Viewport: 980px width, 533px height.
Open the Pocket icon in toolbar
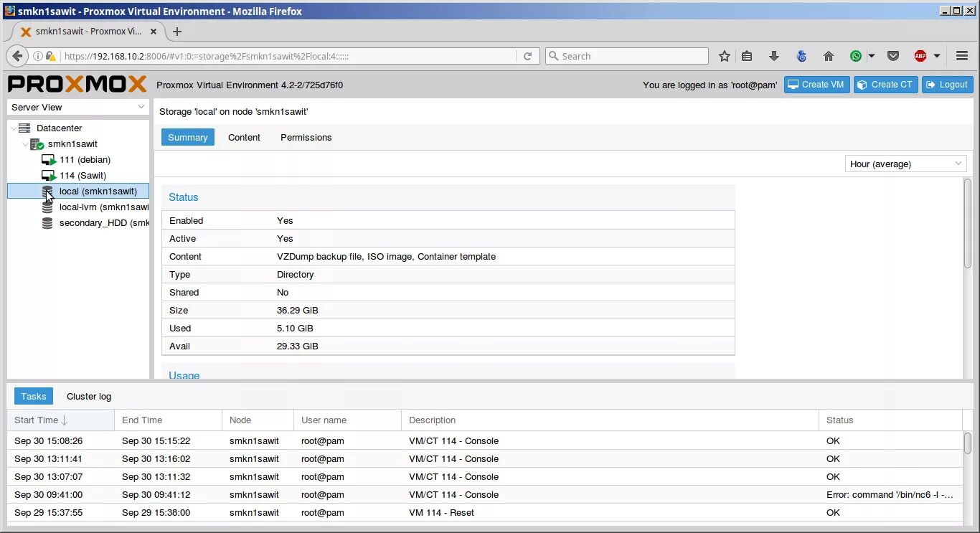893,56
